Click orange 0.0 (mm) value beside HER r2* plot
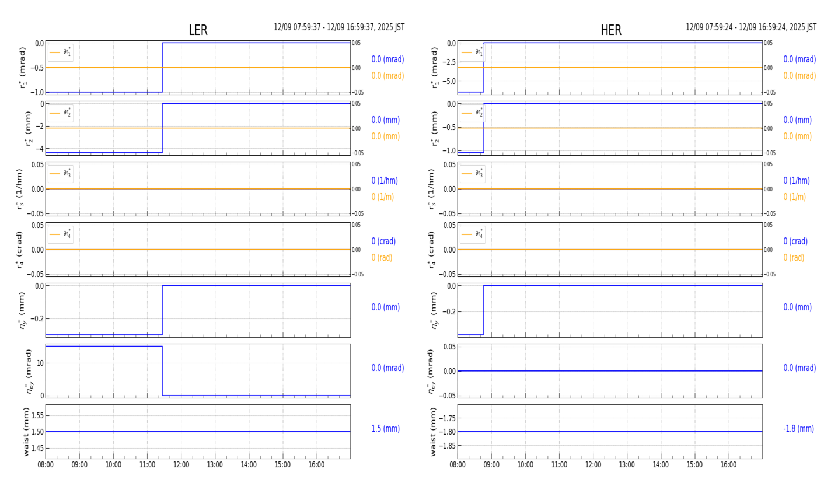The height and width of the screenshot is (504, 824). [798, 136]
